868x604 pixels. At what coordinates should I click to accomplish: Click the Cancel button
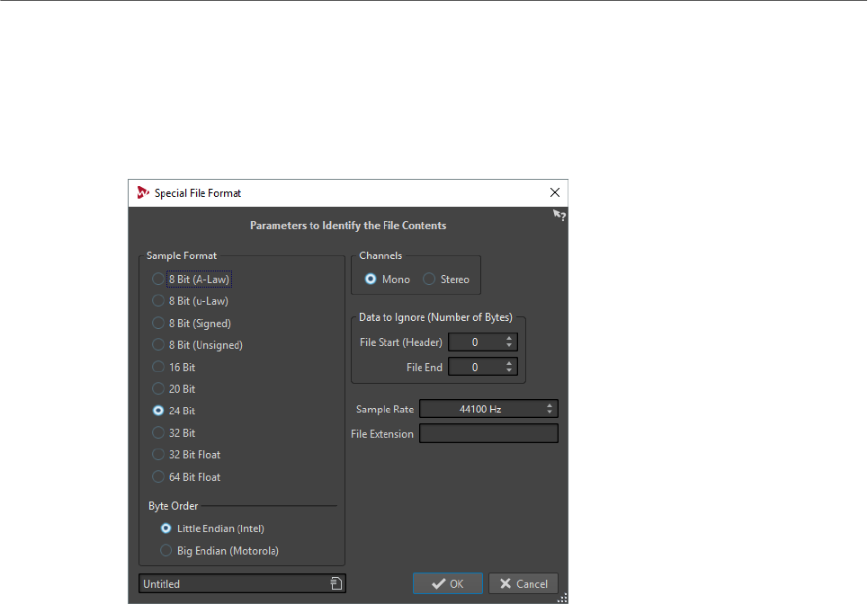[x=523, y=583]
